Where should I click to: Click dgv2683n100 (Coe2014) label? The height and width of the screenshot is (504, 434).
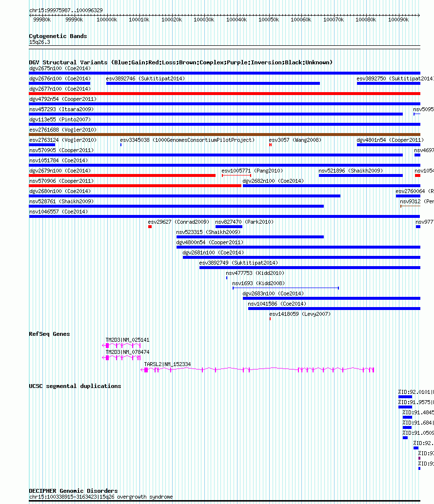tap(273, 294)
